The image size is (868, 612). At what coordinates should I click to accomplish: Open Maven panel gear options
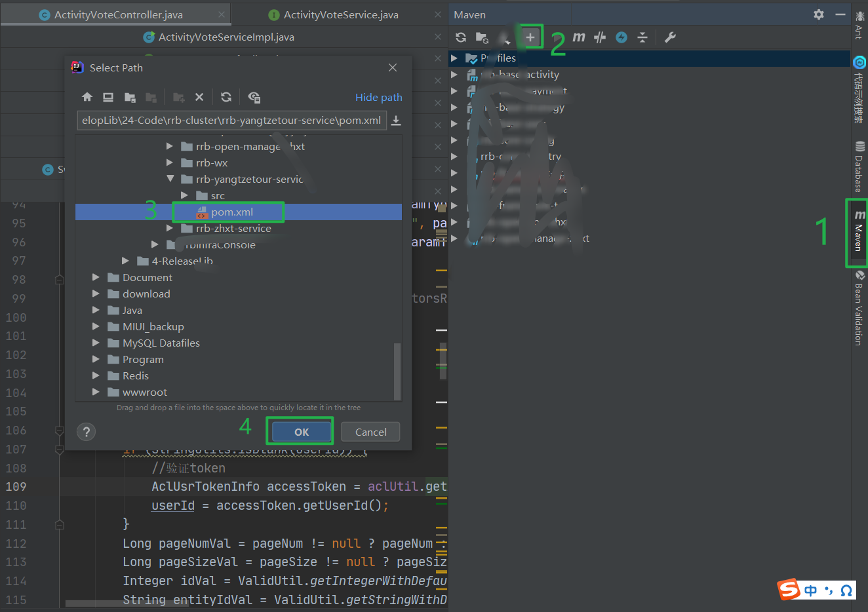coord(819,14)
